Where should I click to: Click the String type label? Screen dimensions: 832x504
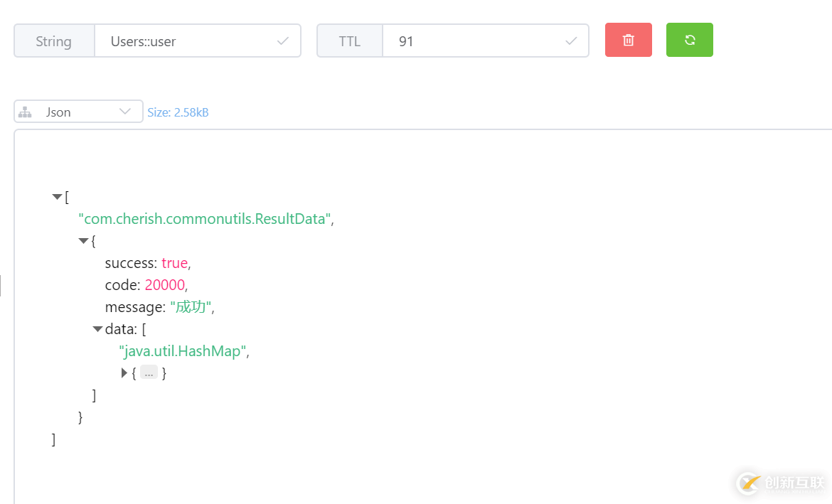point(54,41)
